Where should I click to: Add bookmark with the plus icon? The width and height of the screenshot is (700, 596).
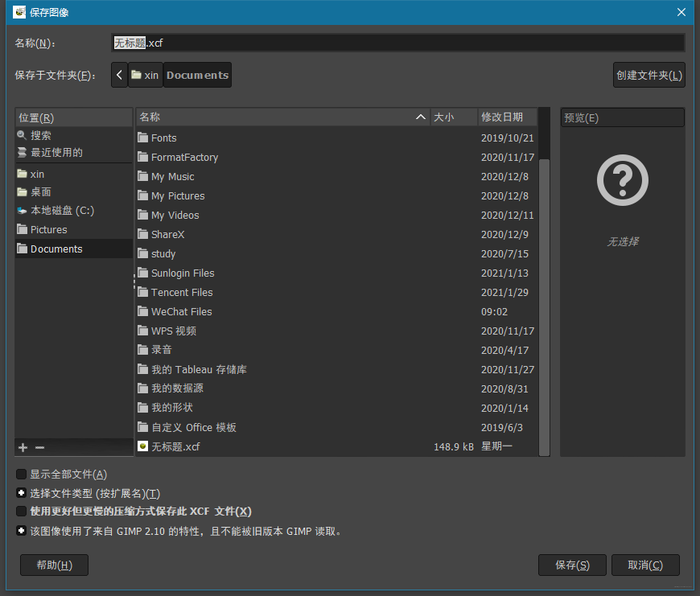pyautogui.click(x=23, y=447)
